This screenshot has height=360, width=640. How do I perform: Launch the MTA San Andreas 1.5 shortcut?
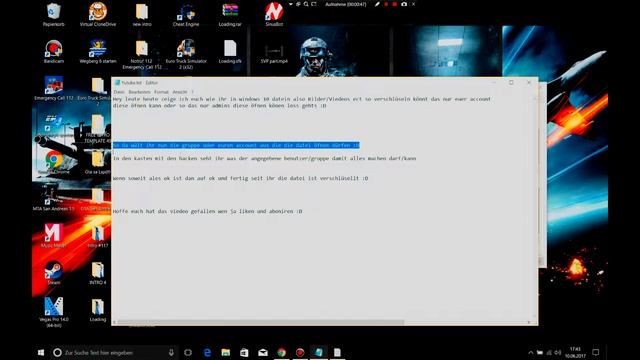coord(53,199)
